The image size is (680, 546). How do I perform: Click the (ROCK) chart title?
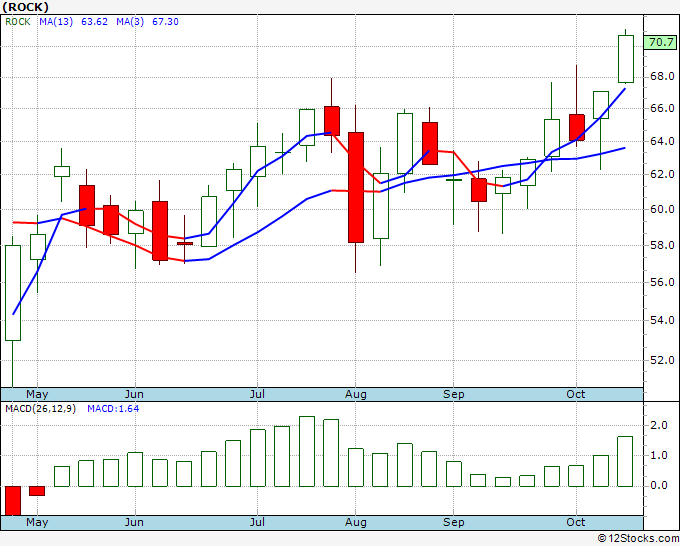click(26, 7)
